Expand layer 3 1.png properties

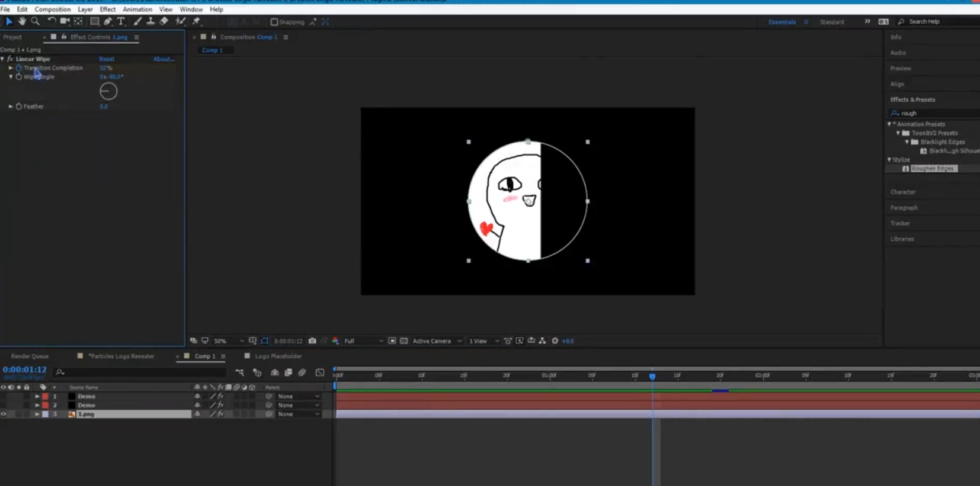pyautogui.click(x=37, y=414)
